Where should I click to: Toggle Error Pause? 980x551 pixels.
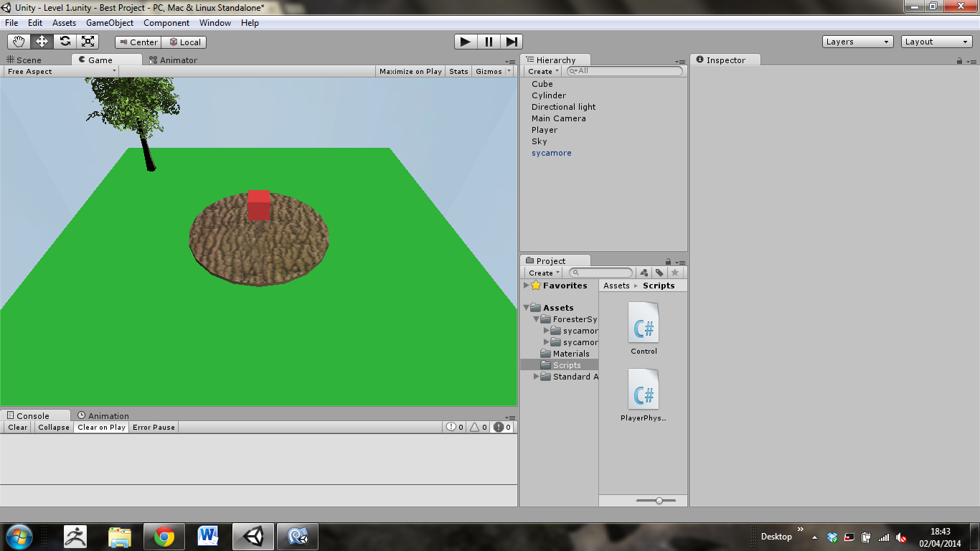coord(154,427)
